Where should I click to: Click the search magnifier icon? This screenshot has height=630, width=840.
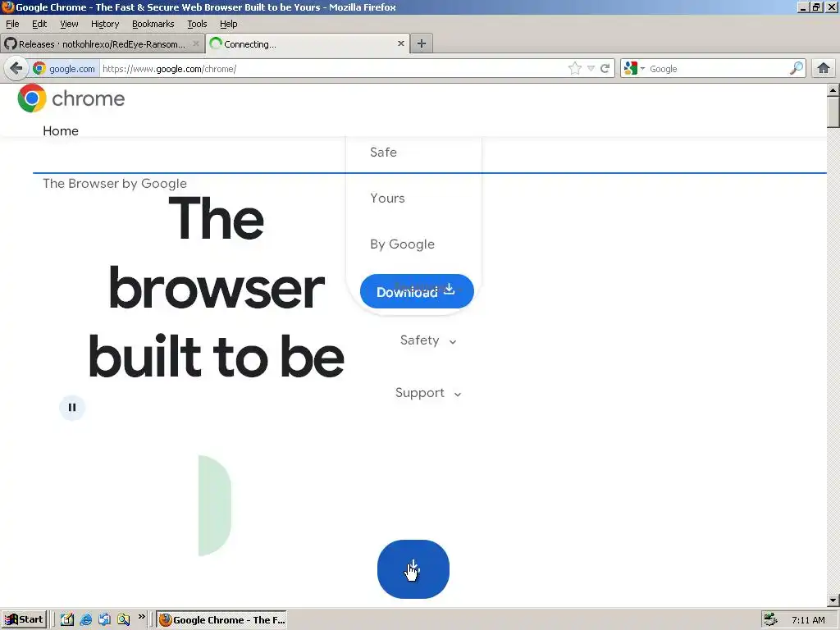tap(796, 68)
